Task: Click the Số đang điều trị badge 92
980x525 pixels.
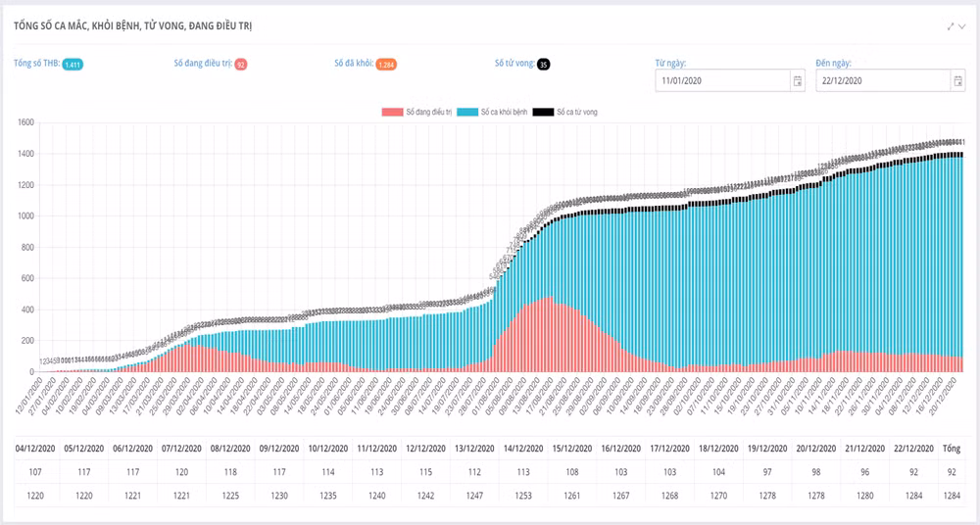Action: click(x=241, y=65)
